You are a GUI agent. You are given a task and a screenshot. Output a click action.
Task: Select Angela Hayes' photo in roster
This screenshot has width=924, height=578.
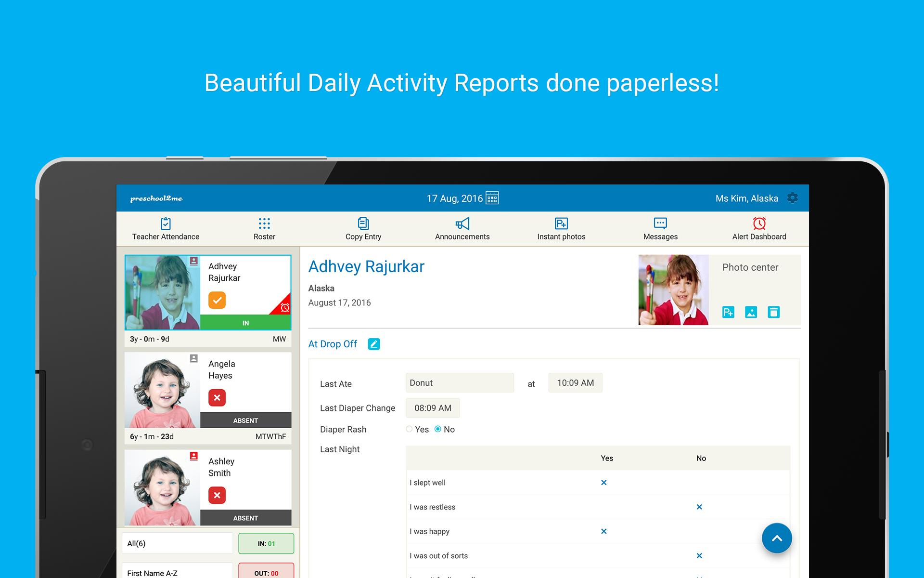point(163,390)
